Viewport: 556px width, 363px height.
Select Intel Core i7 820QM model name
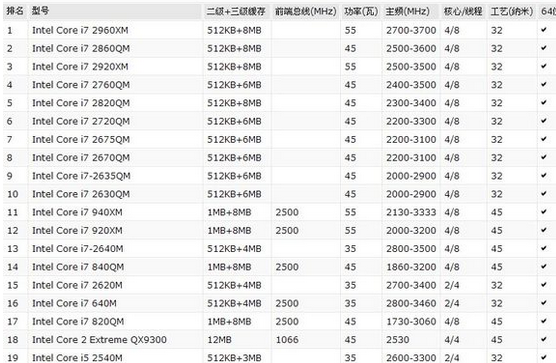[78, 322]
